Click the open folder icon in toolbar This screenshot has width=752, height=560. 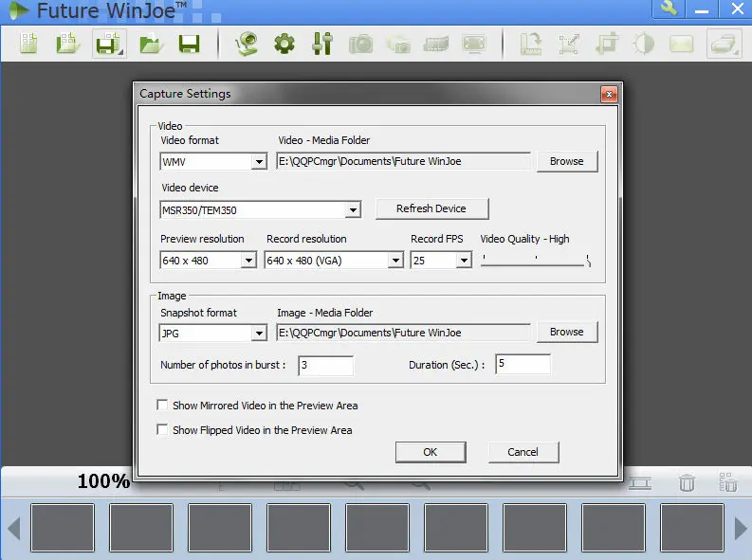point(151,45)
